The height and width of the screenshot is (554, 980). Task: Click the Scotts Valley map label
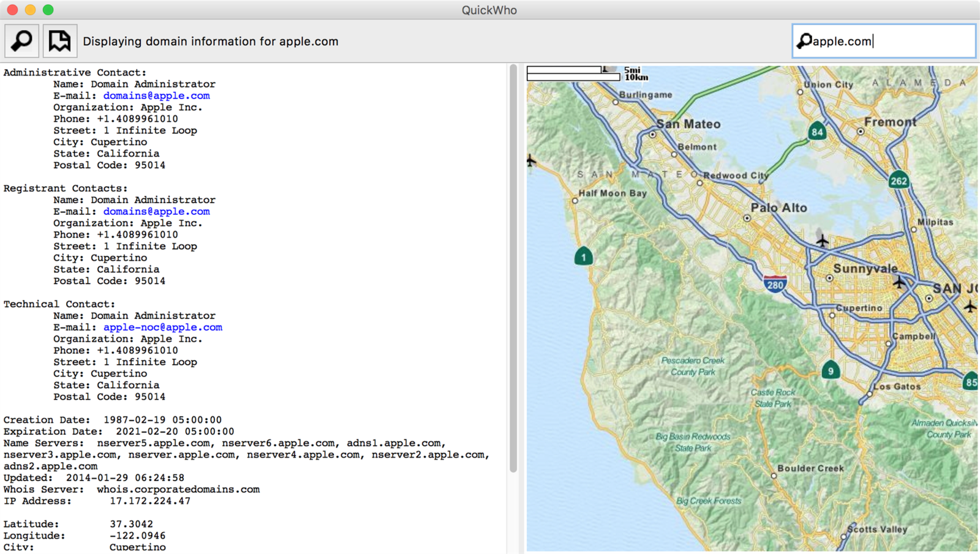(x=877, y=529)
